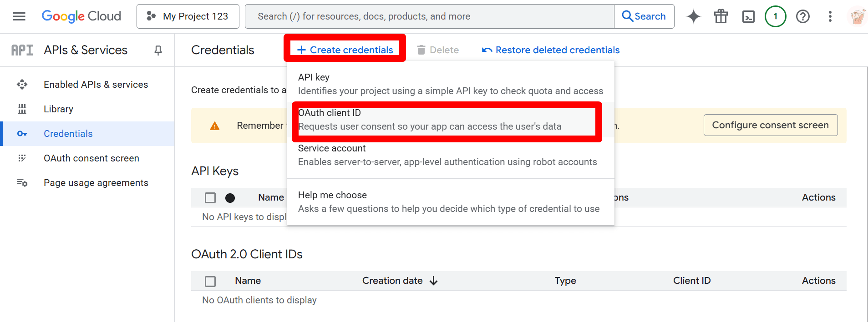Click the APIs & Services heading
The width and height of the screenshot is (868, 322).
tap(86, 50)
